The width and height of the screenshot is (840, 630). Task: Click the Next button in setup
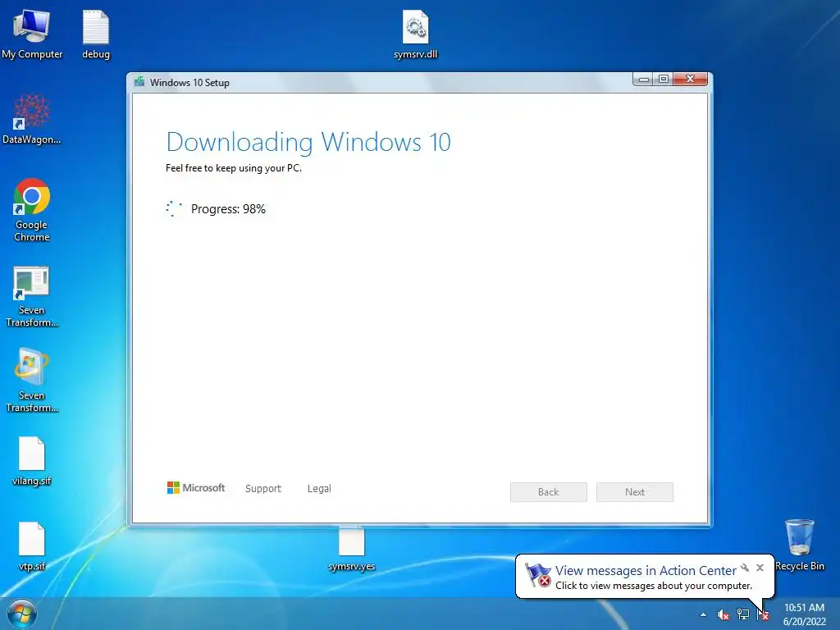coord(635,492)
